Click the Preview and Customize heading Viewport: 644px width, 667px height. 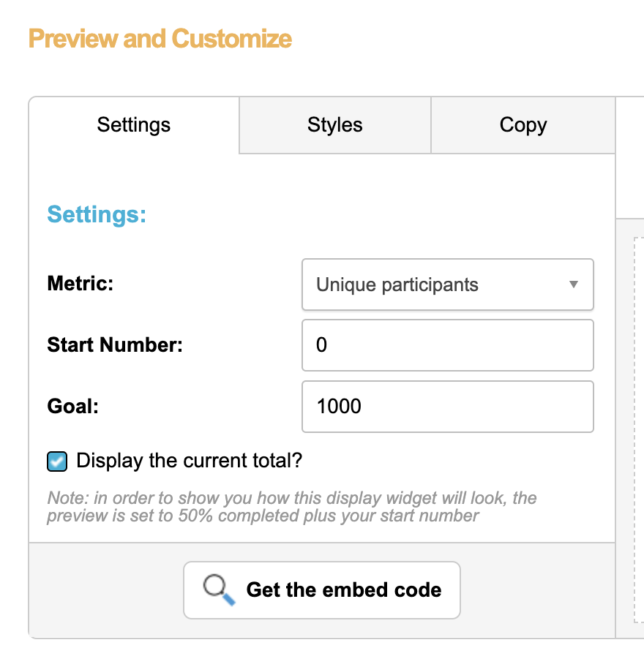click(x=160, y=38)
